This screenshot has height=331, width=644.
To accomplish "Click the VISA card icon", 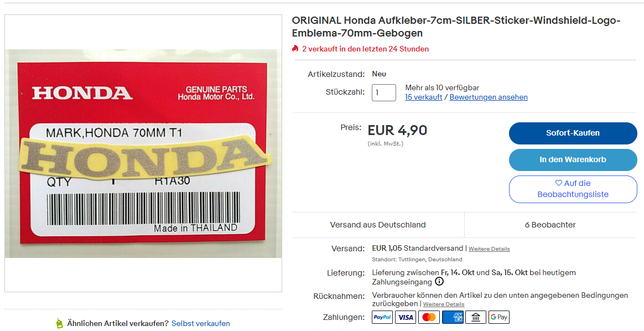I will 406,317.
